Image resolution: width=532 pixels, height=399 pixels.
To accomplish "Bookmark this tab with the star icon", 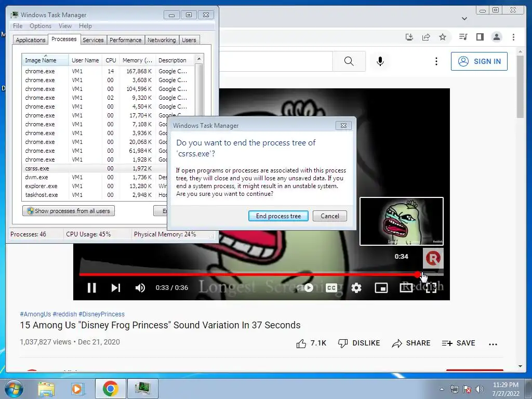I will [443, 37].
